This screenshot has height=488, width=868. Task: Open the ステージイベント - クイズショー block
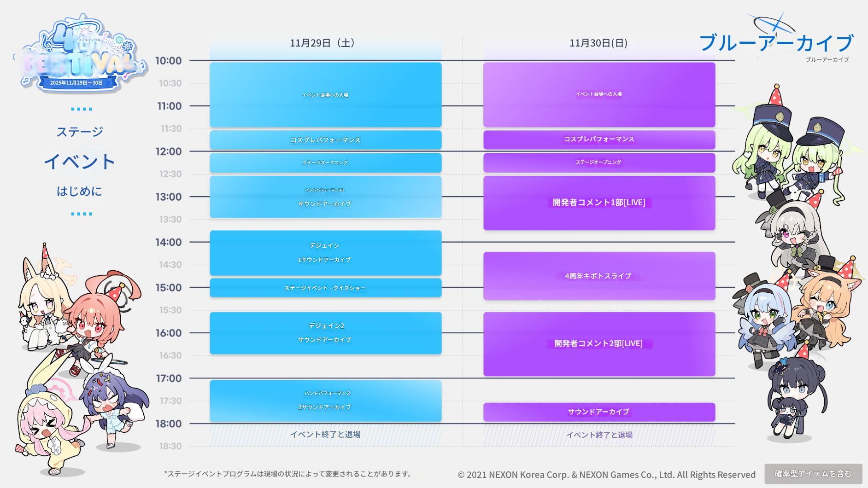(325, 288)
